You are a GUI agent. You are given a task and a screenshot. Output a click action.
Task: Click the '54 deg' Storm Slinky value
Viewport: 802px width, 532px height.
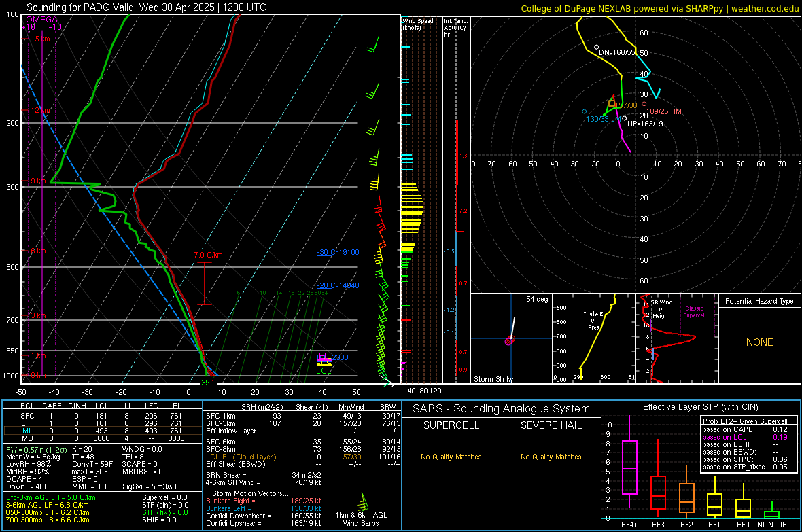(537, 299)
